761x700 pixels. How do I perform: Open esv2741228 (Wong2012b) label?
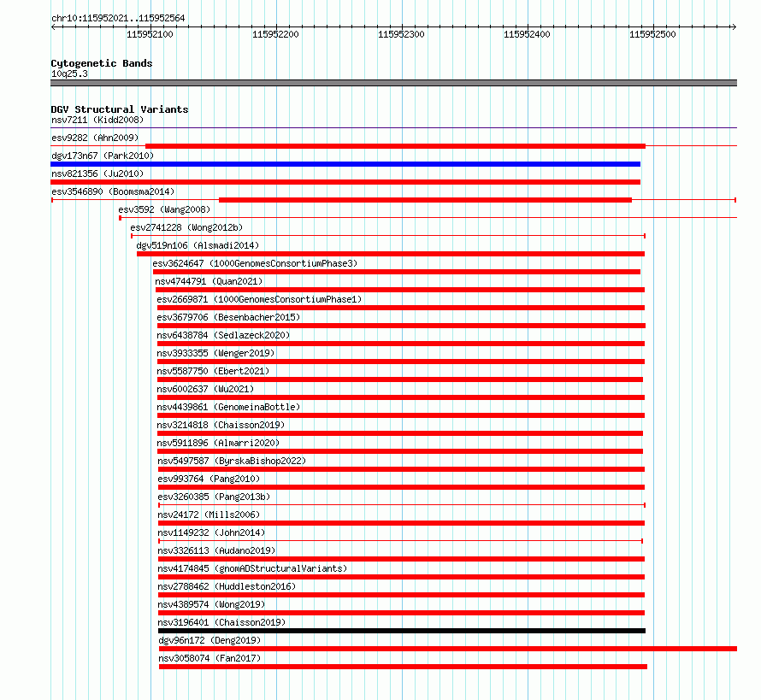(186, 227)
